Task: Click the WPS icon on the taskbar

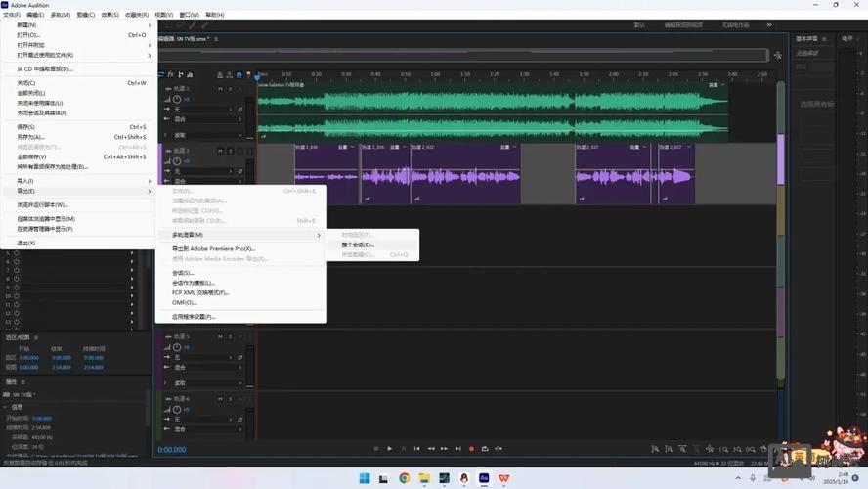Action: click(503, 478)
